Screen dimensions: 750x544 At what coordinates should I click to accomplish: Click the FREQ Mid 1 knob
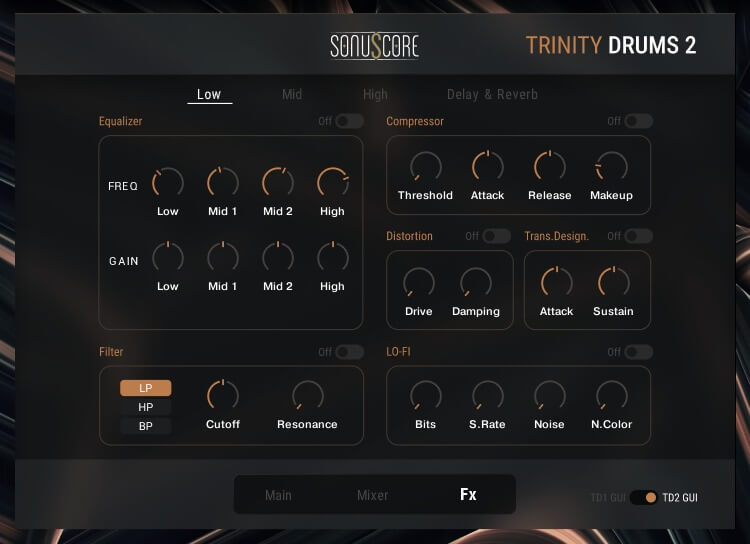[223, 183]
